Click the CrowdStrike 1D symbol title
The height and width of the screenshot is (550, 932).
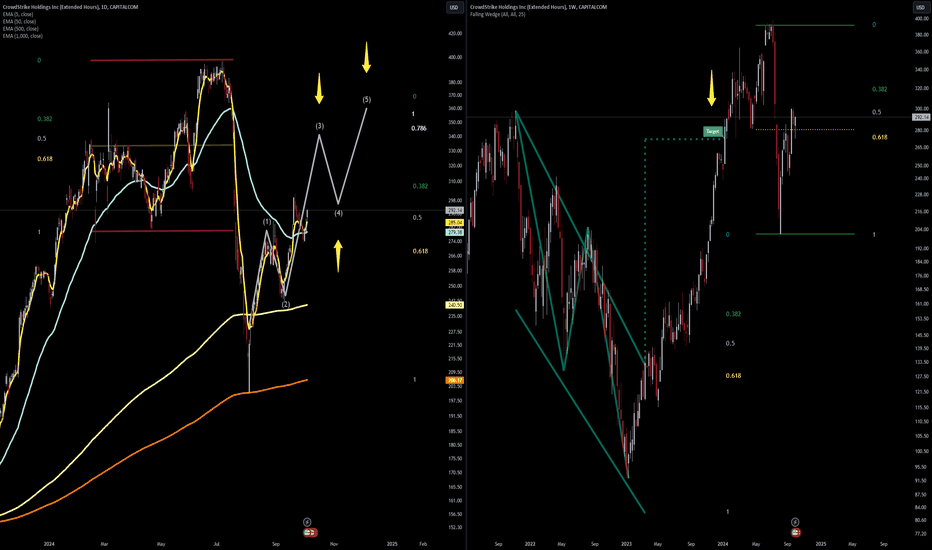(70, 7)
